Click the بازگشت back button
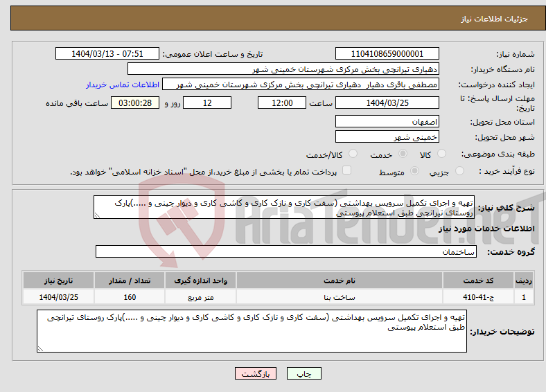This screenshot has height=392, width=546. (x=256, y=373)
